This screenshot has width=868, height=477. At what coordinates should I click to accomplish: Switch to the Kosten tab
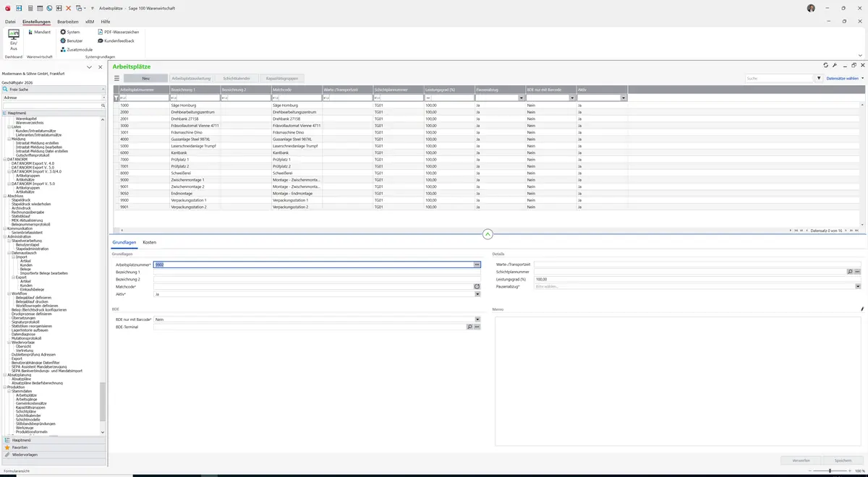(150, 242)
